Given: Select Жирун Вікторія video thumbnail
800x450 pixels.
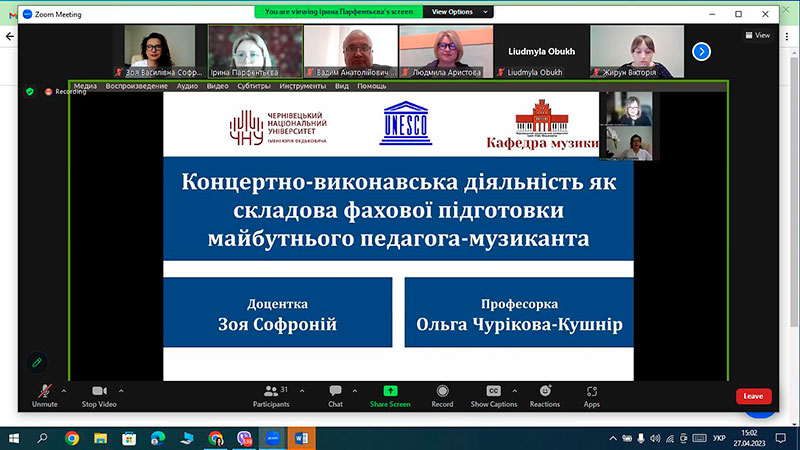Looking at the screenshot, I should tap(637, 52).
